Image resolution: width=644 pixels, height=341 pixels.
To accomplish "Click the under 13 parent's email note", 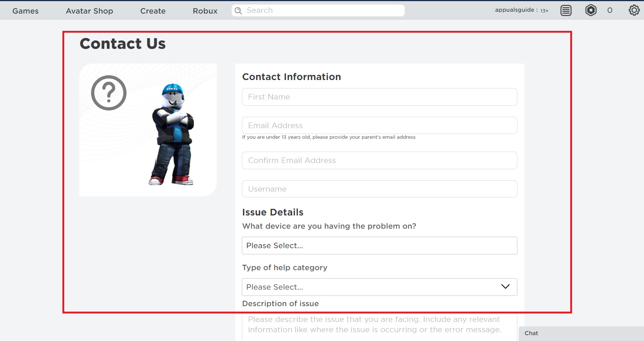I will click(x=329, y=137).
